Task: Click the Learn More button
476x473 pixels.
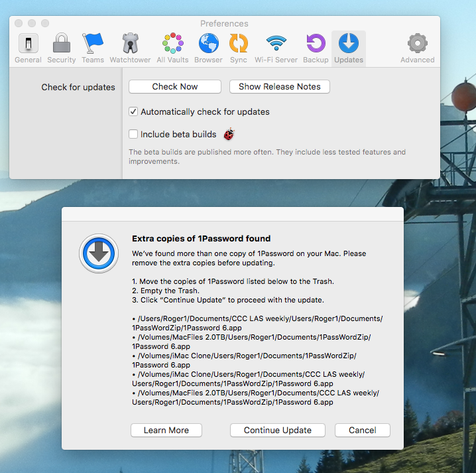Action: (166, 430)
